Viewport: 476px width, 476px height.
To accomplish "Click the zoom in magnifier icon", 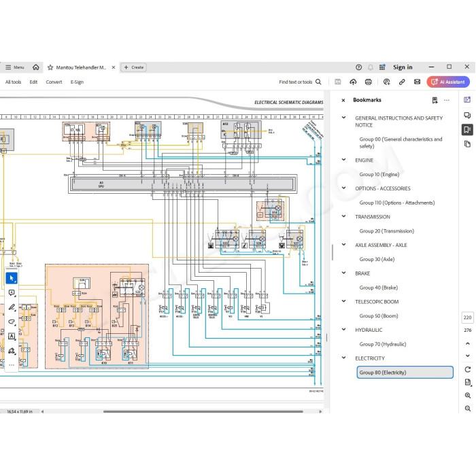I will click(468, 395).
